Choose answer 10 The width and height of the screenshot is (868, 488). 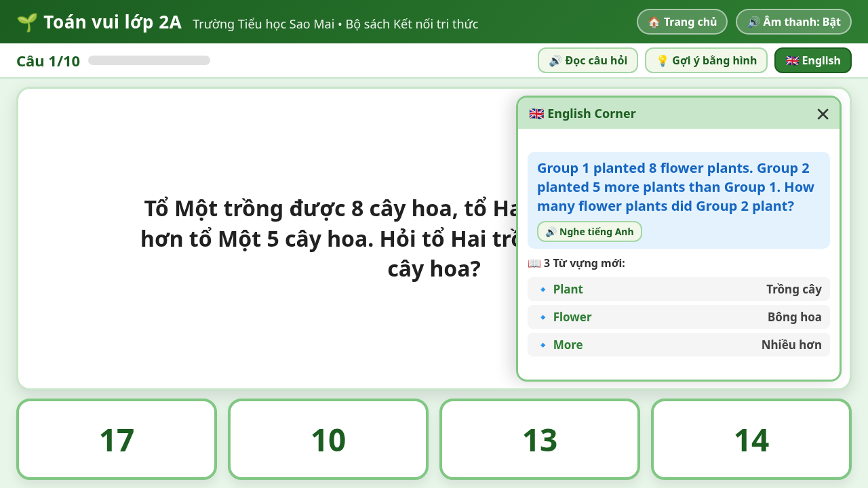pyautogui.click(x=328, y=439)
